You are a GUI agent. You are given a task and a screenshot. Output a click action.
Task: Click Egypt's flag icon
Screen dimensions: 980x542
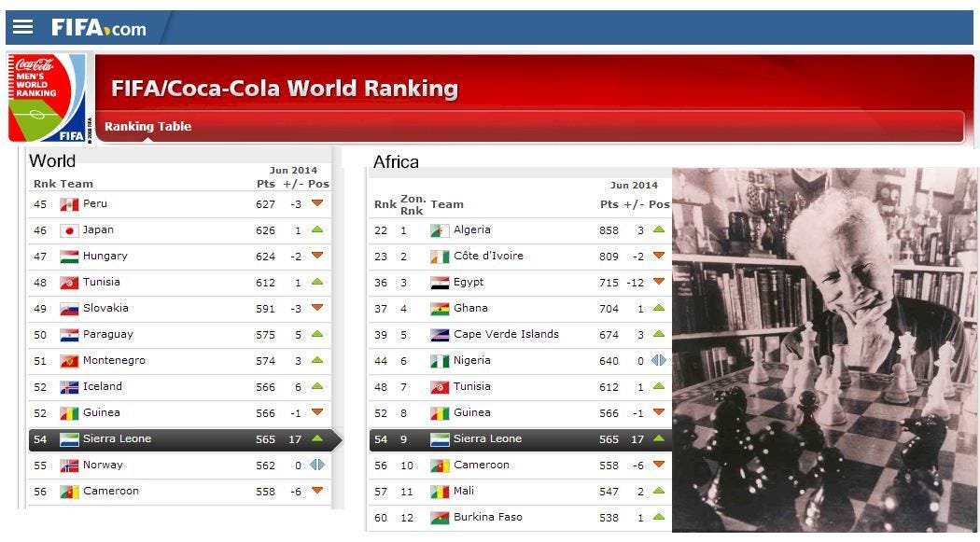(x=440, y=283)
